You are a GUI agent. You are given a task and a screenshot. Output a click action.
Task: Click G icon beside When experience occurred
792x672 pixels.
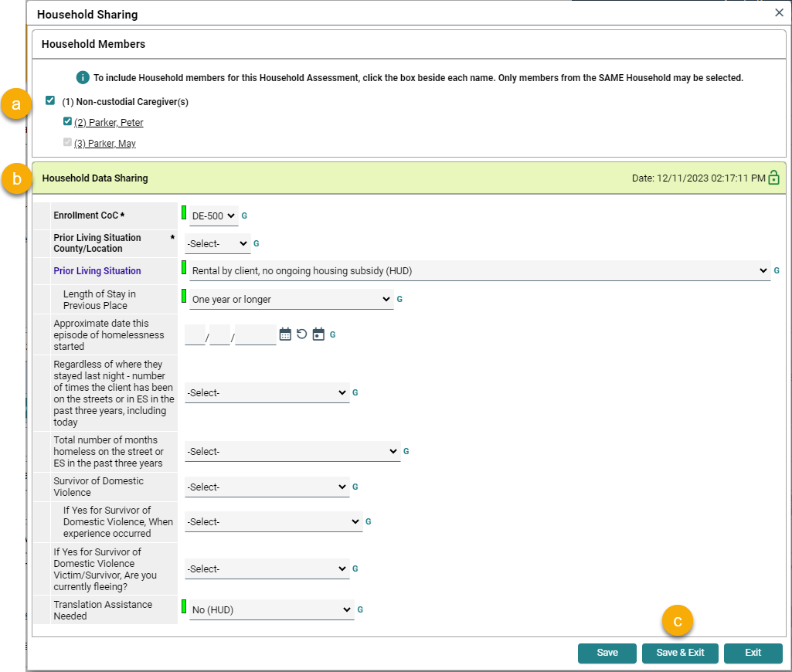click(369, 521)
